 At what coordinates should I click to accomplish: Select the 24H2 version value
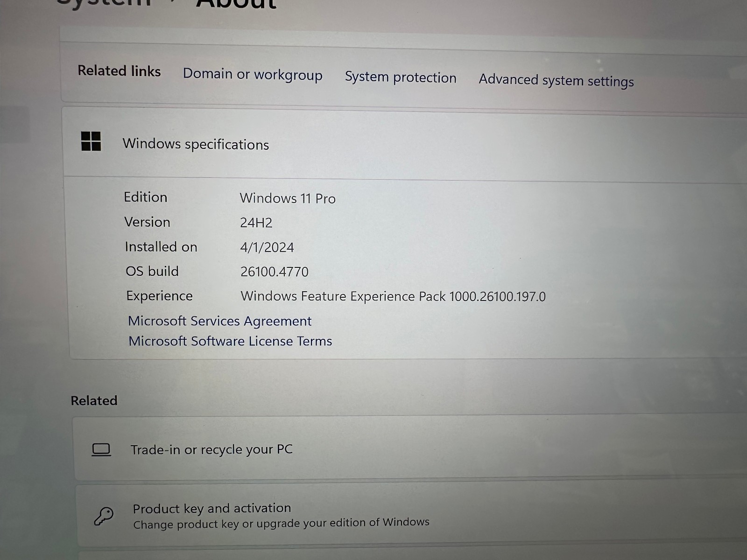tap(256, 223)
